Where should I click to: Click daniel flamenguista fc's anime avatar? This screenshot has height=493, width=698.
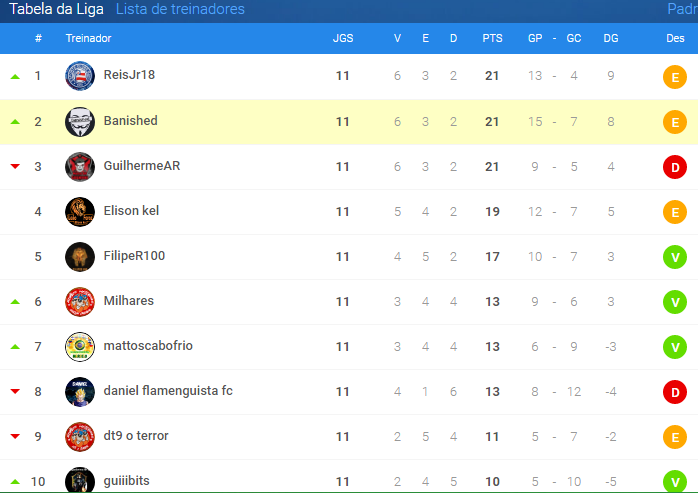80,392
